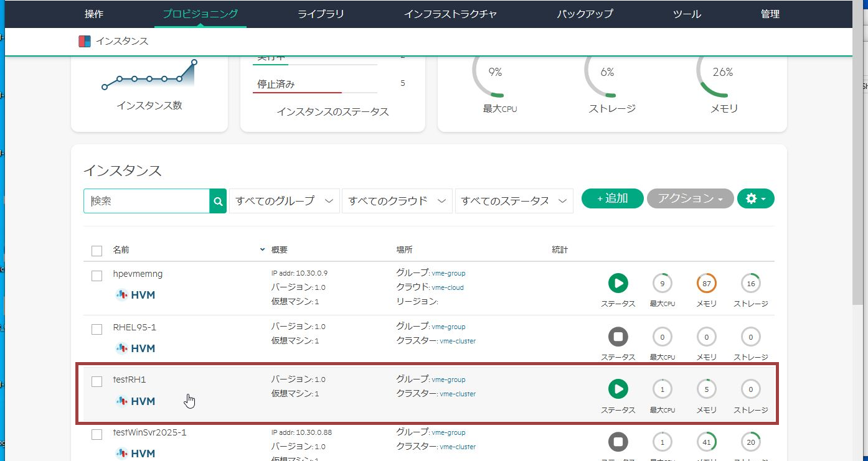Open the すべてのクラウド filter dropdown

(x=397, y=201)
